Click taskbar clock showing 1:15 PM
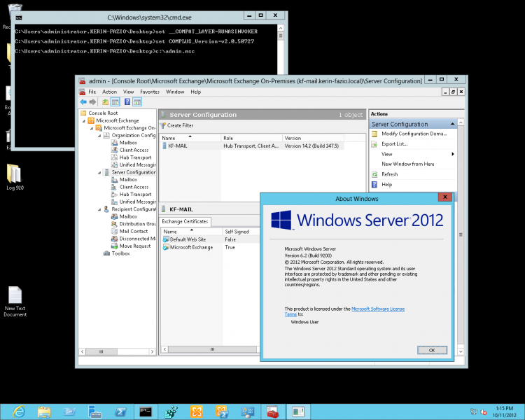The image size is (525, 420). pos(504,409)
